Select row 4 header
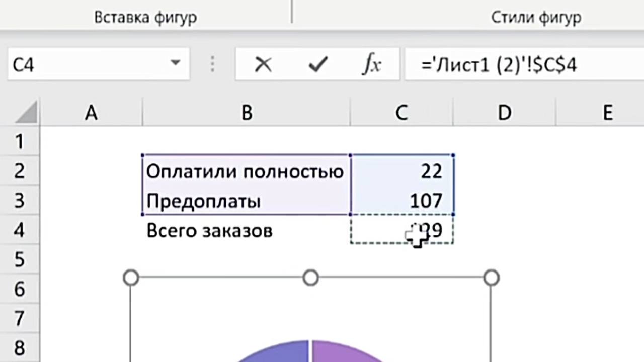644x362 pixels. [20, 230]
